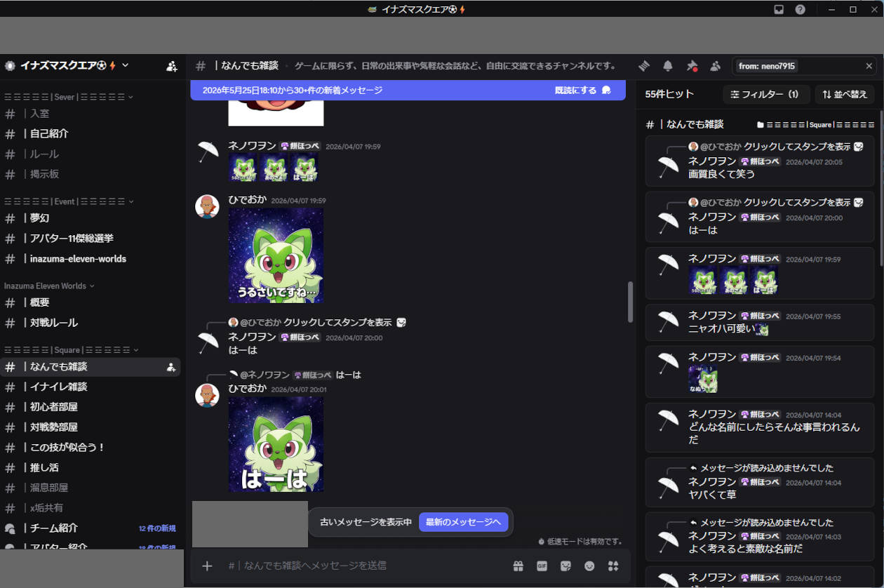Open the うるさいですね image thumbnail

click(276, 255)
